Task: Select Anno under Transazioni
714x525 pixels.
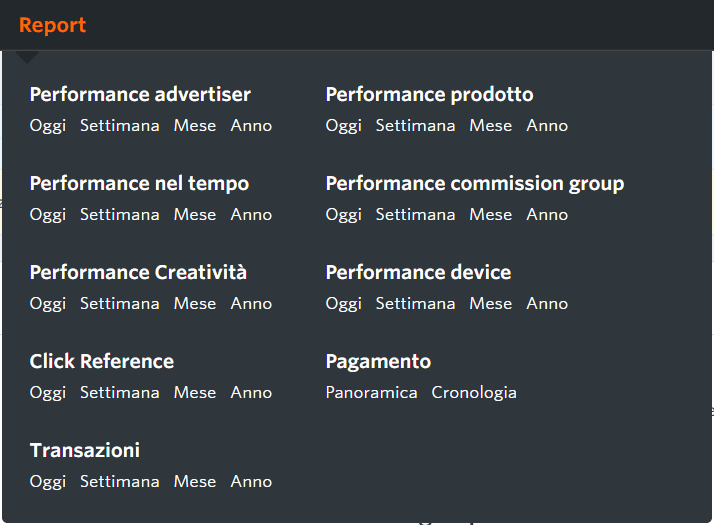Action: click(251, 482)
